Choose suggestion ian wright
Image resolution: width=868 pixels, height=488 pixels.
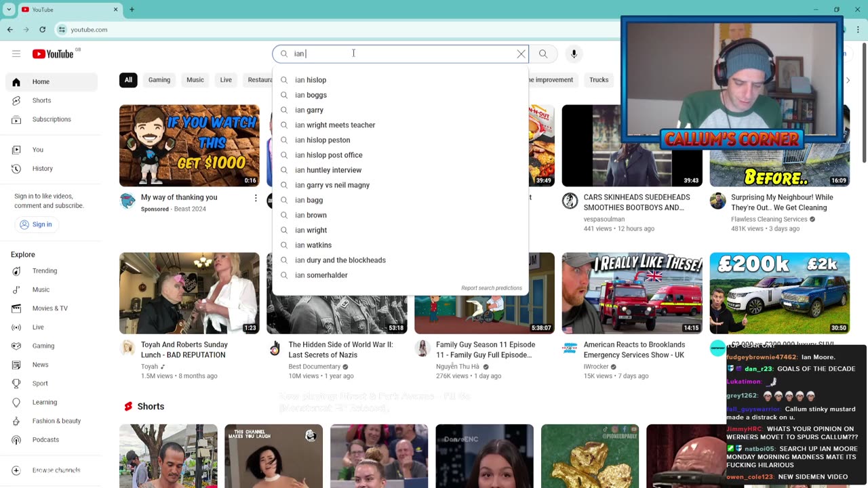pyautogui.click(x=400, y=230)
